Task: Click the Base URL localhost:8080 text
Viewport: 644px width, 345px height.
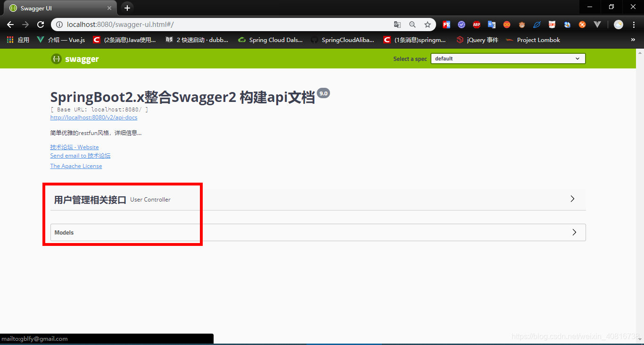Action: [99, 109]
